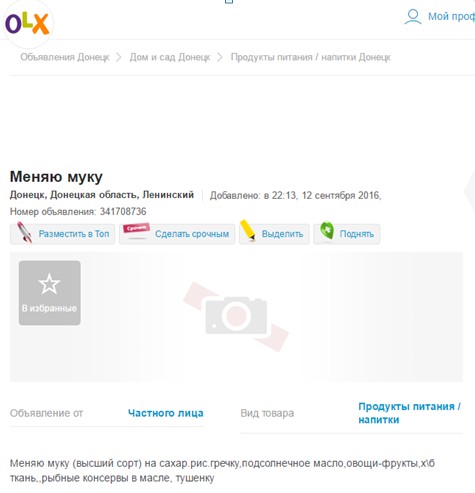Open the 'Мой профиль' link
Image resolution: width=475 pixels, height=493 pixels.
451,16
